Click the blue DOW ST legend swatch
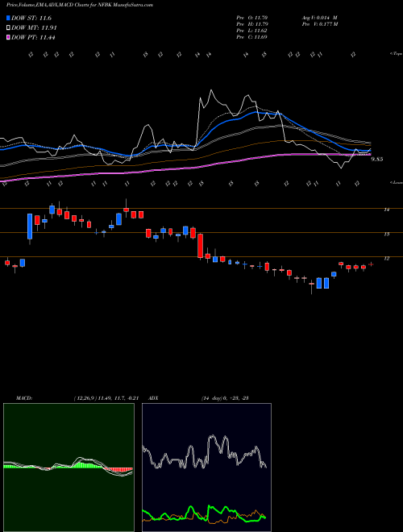 pyautogui.click(x=8, y=18)
